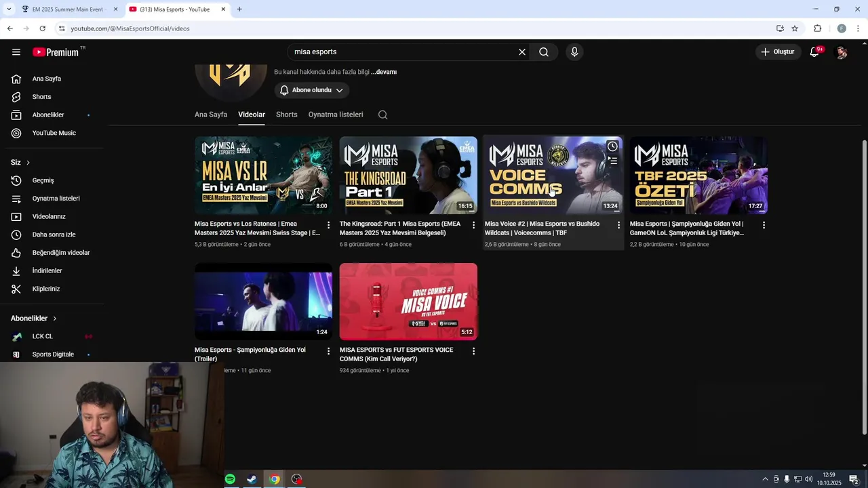Screen dimensions: 868x488
Task: Open options menu for Misa Voice #2
Action: 618,225
